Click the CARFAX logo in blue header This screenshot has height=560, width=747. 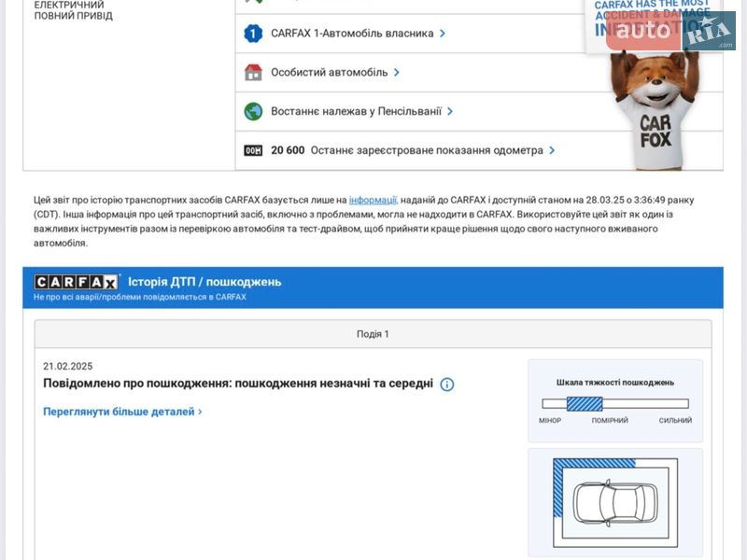pyautogui.click(x=77, y=282)
